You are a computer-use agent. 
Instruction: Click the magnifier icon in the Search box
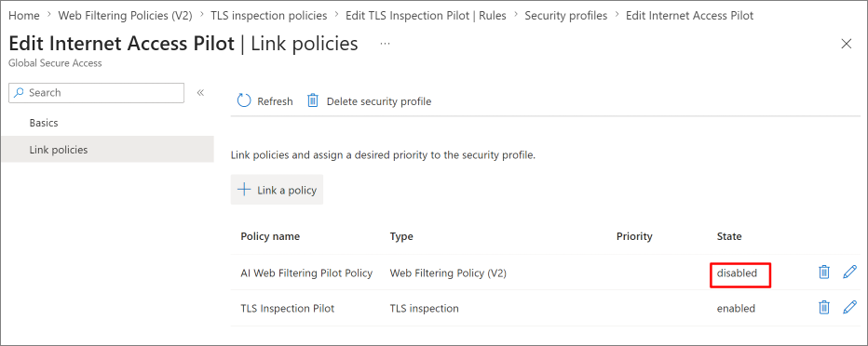[19, 92]
